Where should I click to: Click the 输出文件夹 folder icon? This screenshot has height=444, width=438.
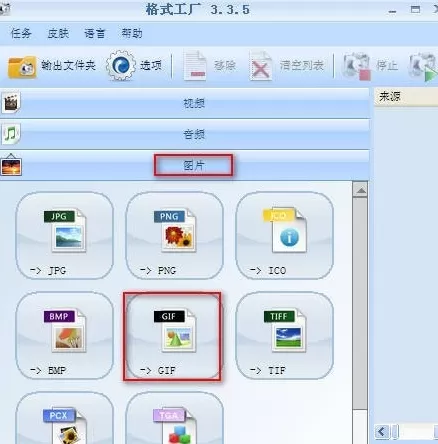point(22,67)
